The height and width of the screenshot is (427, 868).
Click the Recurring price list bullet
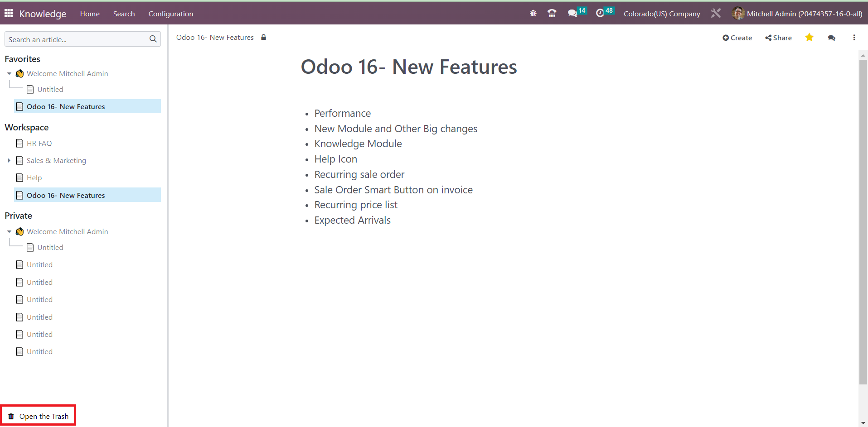click(356, 205)
